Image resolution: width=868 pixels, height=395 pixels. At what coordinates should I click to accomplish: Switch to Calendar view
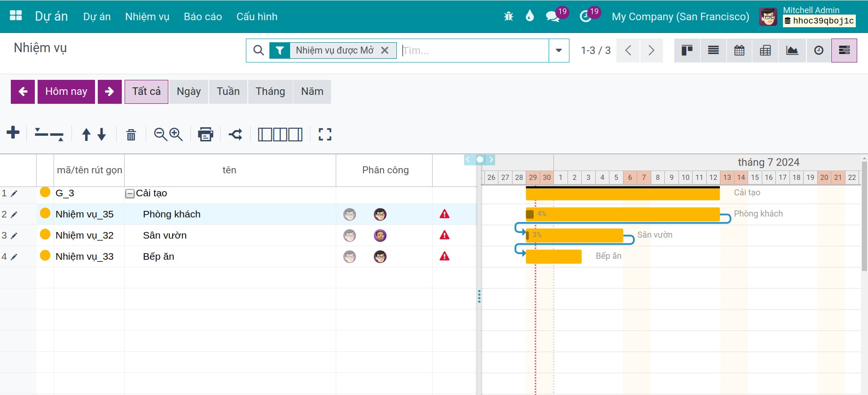click(x=739, y=50)
